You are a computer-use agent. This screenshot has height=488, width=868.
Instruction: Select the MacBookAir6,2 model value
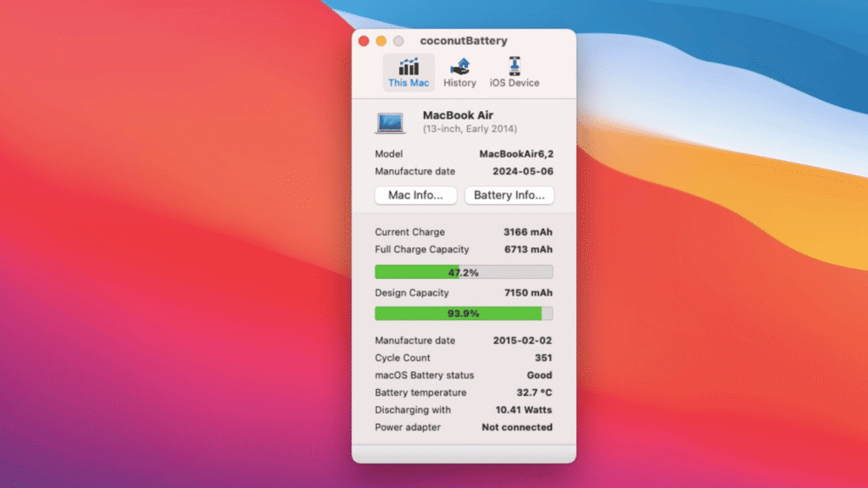coord(516,154)
